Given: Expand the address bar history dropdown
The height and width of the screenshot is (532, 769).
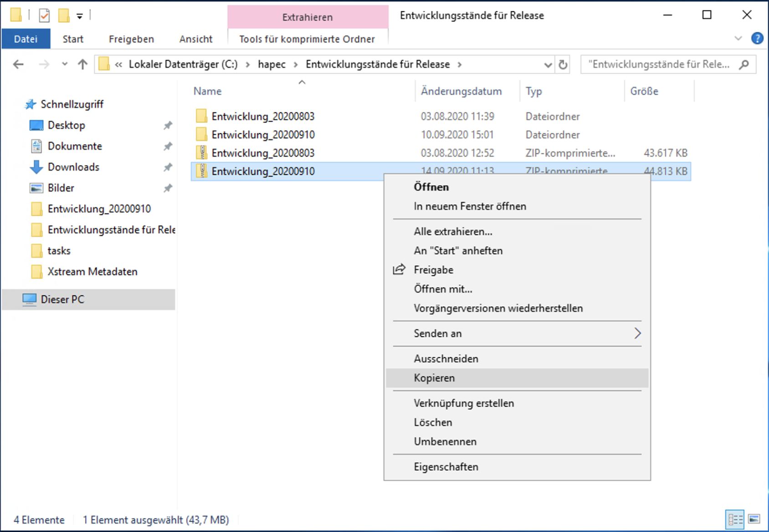Looking at the screenshot, I should point(548,65).
